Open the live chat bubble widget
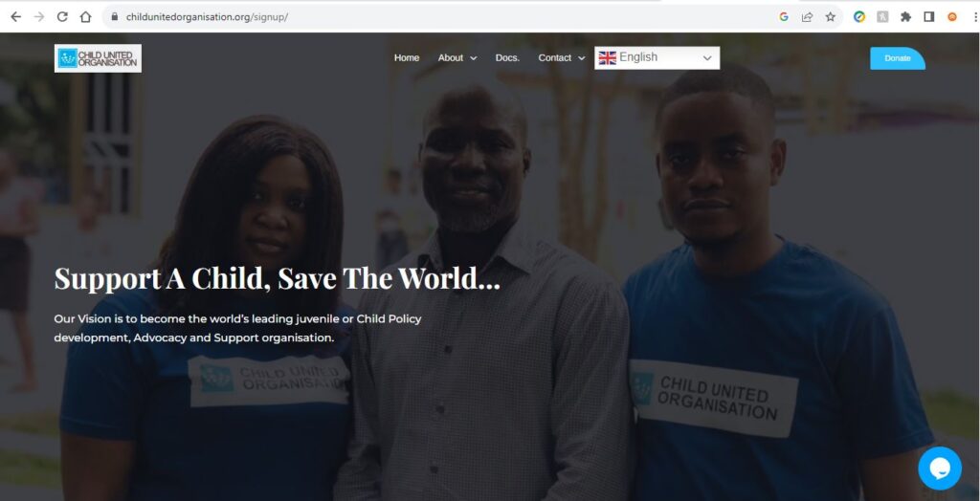 pos(940,468)
